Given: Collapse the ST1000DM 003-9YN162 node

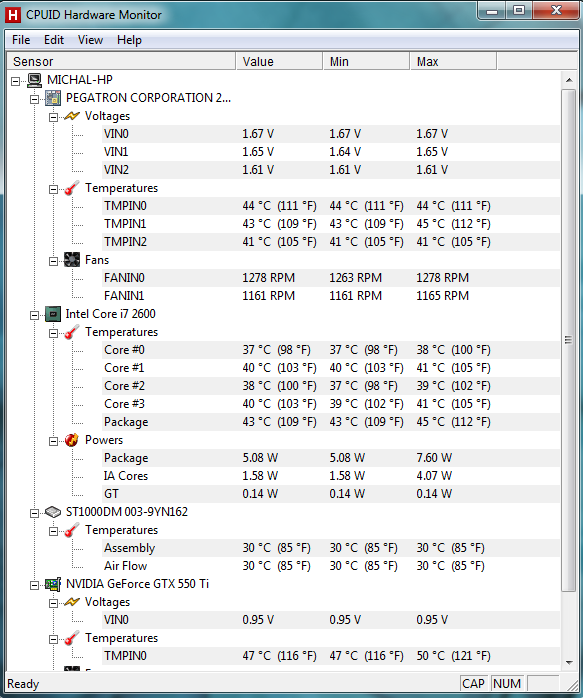Looking at the screenshot, I should [34, 513].
